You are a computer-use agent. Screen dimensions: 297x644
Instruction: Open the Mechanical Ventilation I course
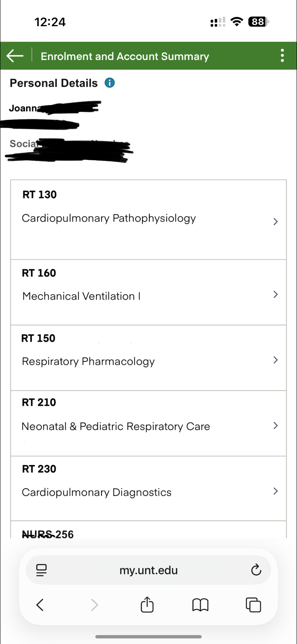pos(81,296)
